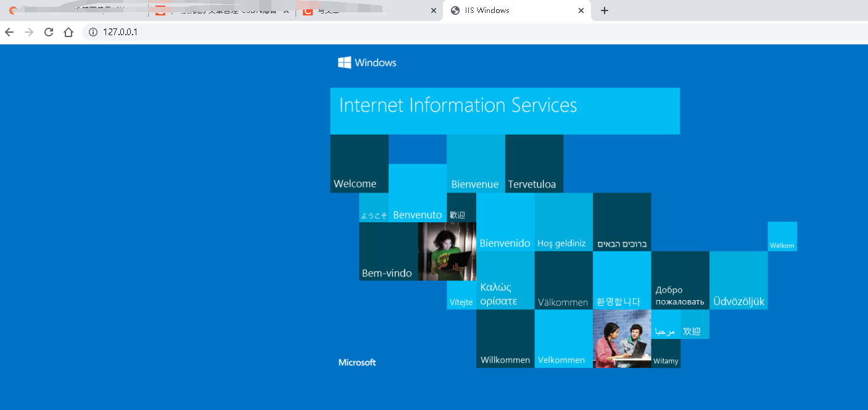Click the Üdvözöljük tile
Screen dimensions: 868x410
click(x=738, y=280)
